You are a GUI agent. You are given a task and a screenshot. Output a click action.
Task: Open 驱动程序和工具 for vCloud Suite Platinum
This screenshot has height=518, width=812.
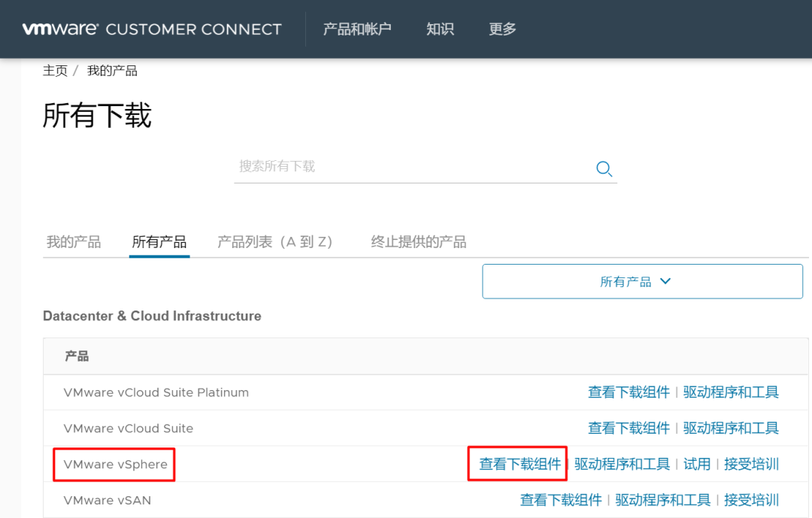click(731, 392)
